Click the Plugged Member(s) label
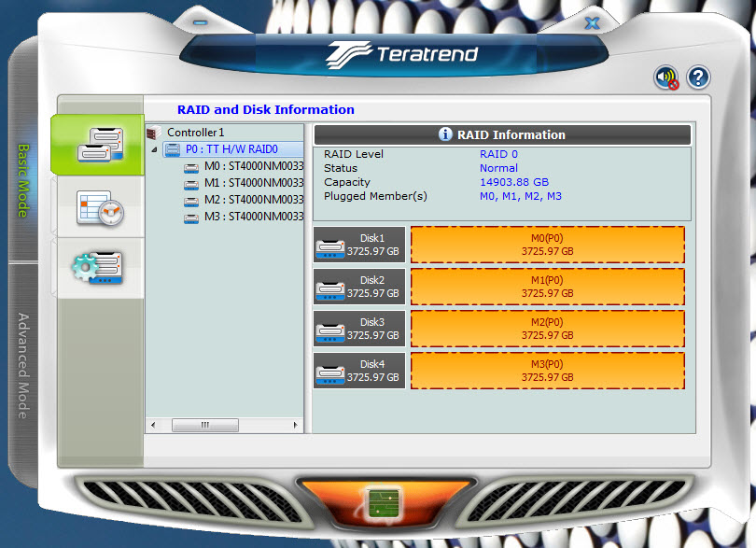The image size is (756, 548). coord(375,196)
